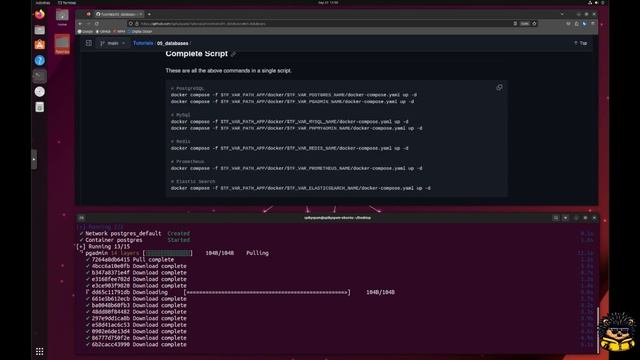Open Firefox from the Ubuntu dock

(x=40, y=14)
